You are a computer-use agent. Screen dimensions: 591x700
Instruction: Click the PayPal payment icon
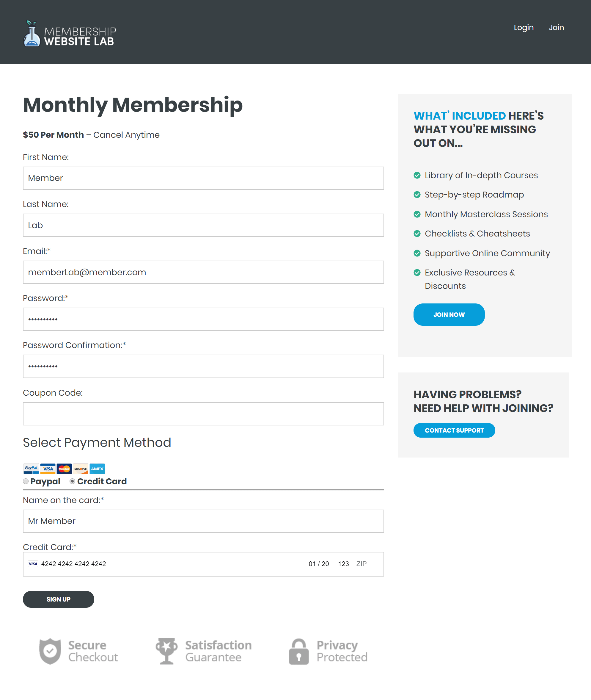31,469
